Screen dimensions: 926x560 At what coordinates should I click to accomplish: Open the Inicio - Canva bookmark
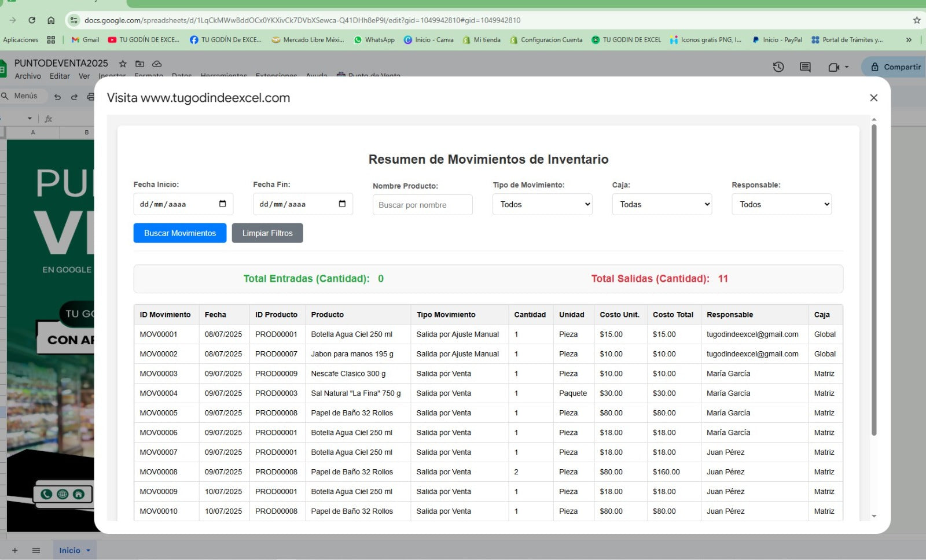[428, 40]
